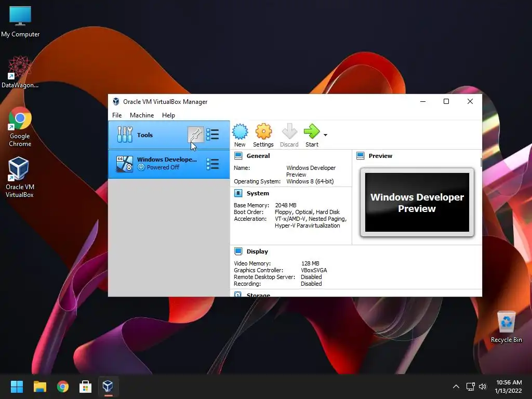Show hidden system tray icons chevron
532x399 pixels.
point(456,387)
